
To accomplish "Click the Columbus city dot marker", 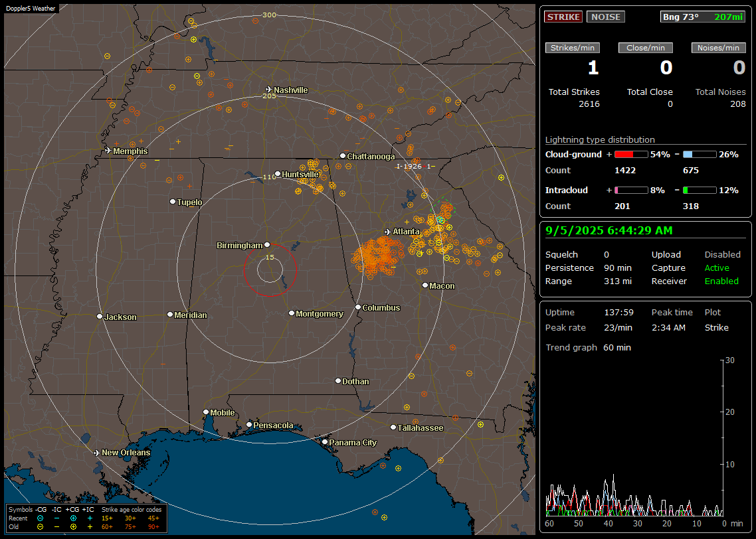I will [x=358, y=307].
